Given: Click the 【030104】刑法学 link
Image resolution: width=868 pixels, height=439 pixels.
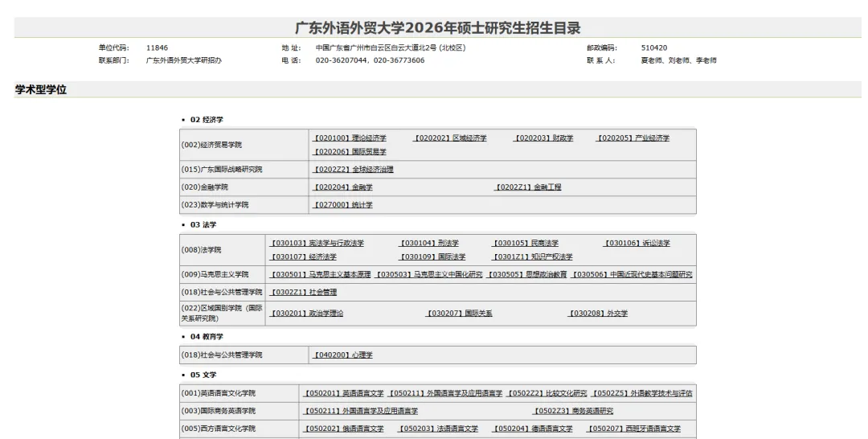Looking at the screenshot, I should tap(428, 243).
